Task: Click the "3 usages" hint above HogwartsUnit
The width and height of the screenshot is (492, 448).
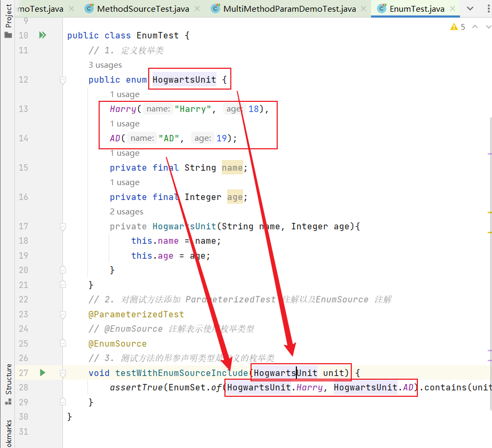Action: click(105, 65)
